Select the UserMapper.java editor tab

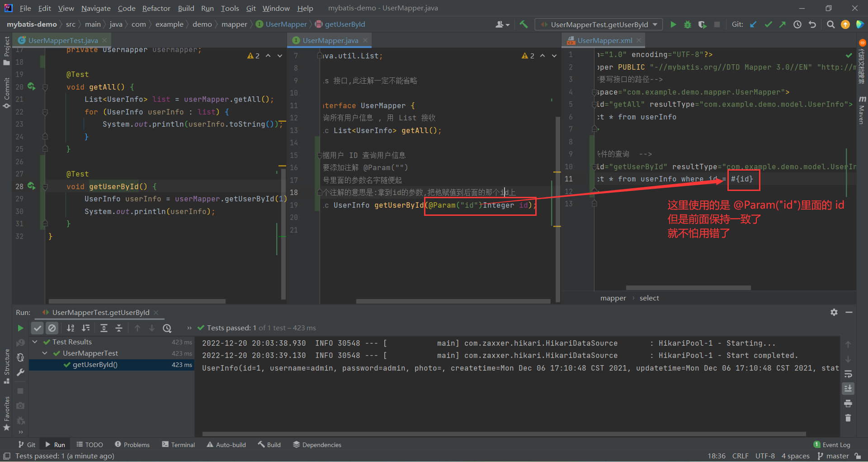point(330,40)
